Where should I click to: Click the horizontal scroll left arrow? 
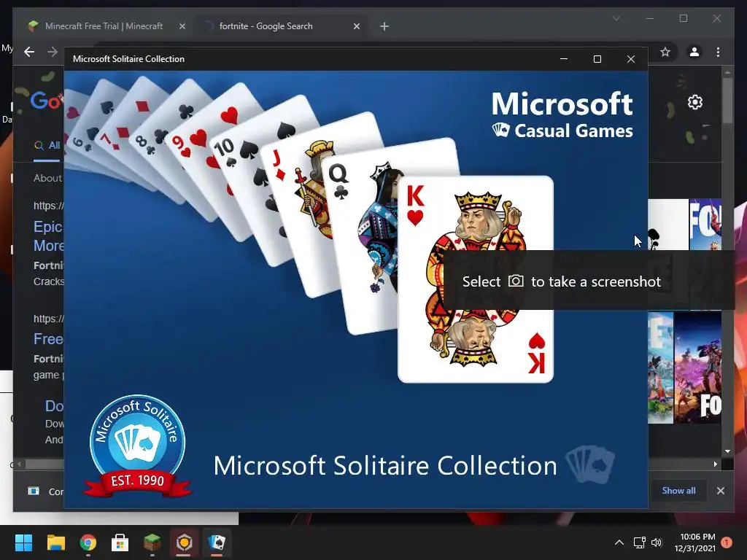tap(19, 464)
